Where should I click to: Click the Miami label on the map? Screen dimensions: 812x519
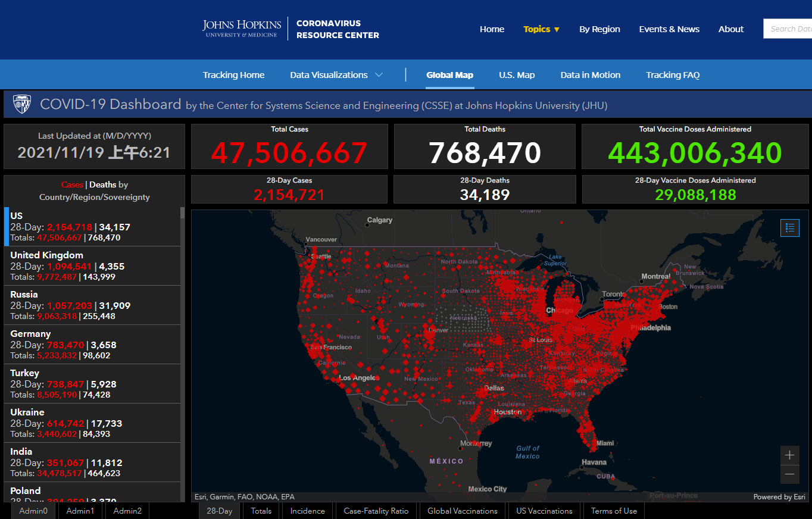pyautogui.click(x=605, y=443)
